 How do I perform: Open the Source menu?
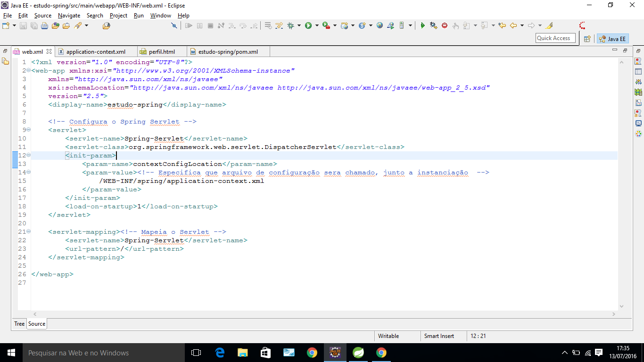point(42,16)
